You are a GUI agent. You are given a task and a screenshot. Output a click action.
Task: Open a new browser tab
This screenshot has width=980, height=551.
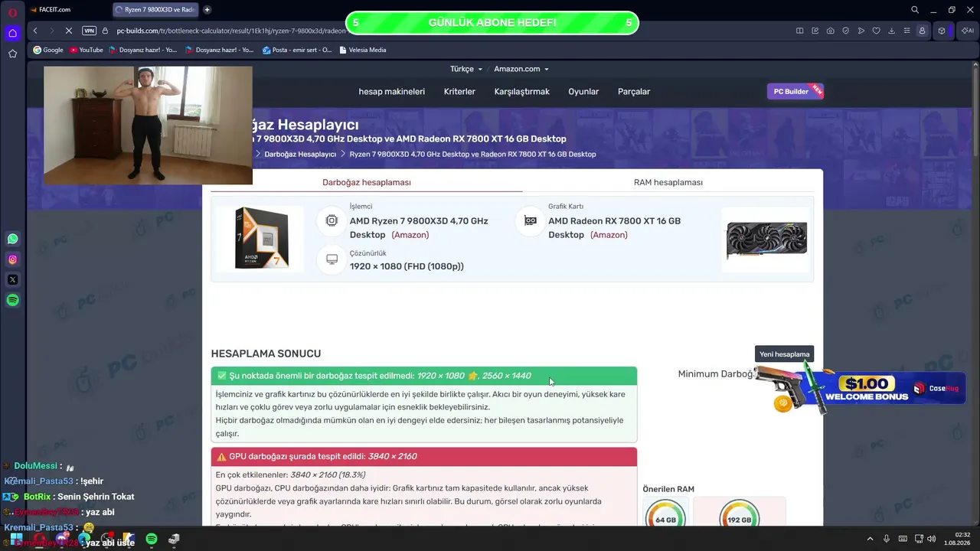[x=207, y=10]
